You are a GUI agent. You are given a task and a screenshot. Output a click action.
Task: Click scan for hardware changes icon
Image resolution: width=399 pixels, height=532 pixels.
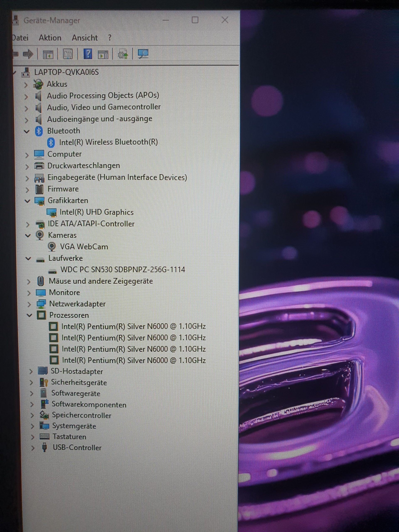(143, 54)
